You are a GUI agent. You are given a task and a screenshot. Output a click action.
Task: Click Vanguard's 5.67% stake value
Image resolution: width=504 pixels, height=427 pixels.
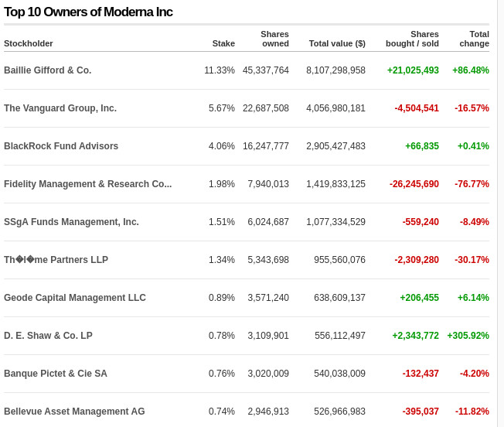(x=221, y=108)
